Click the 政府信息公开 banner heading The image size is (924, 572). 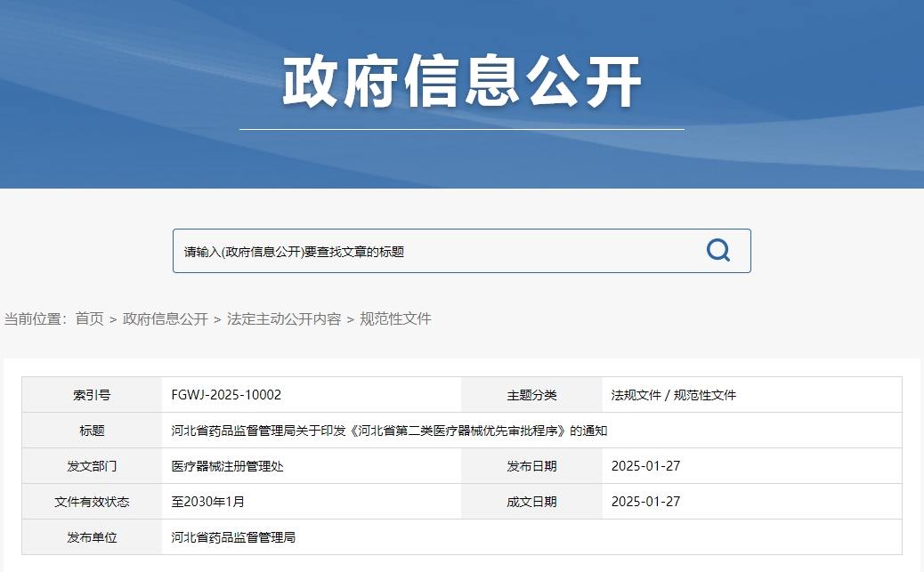[462, 79]
